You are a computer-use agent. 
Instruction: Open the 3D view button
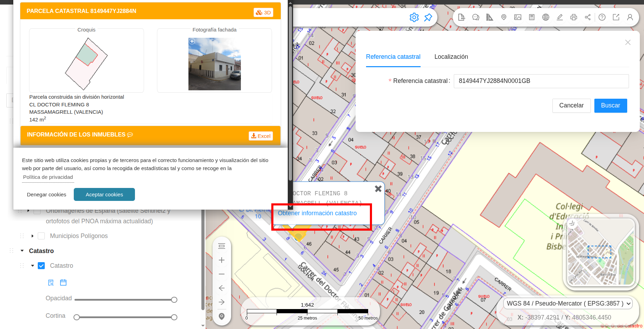(263, 13)
